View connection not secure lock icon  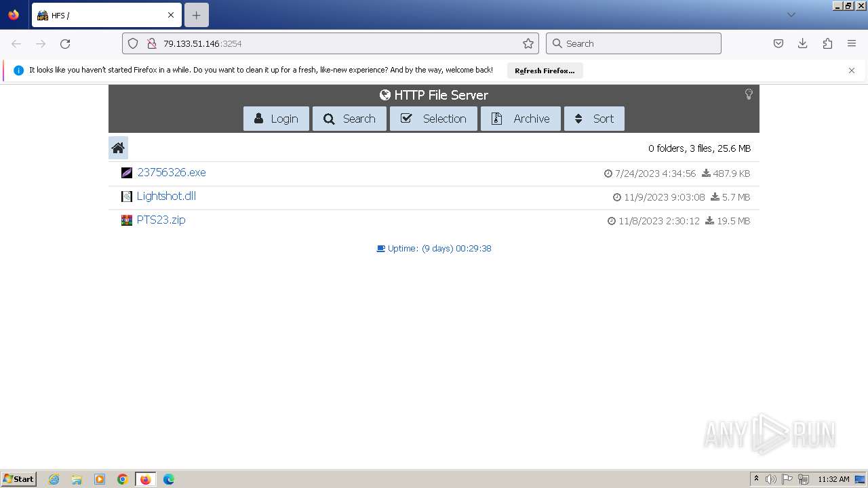151,43
